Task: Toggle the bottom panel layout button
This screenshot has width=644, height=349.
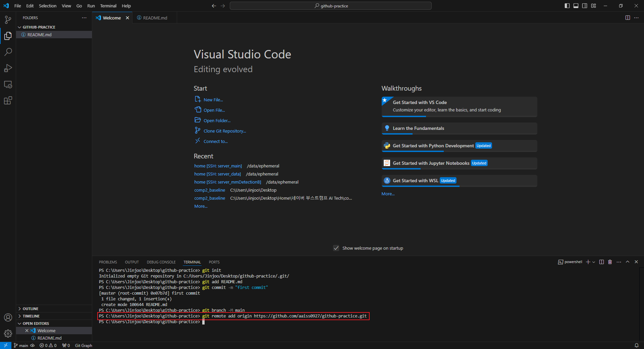Action: pyautogui.click(x=576, y=6)
